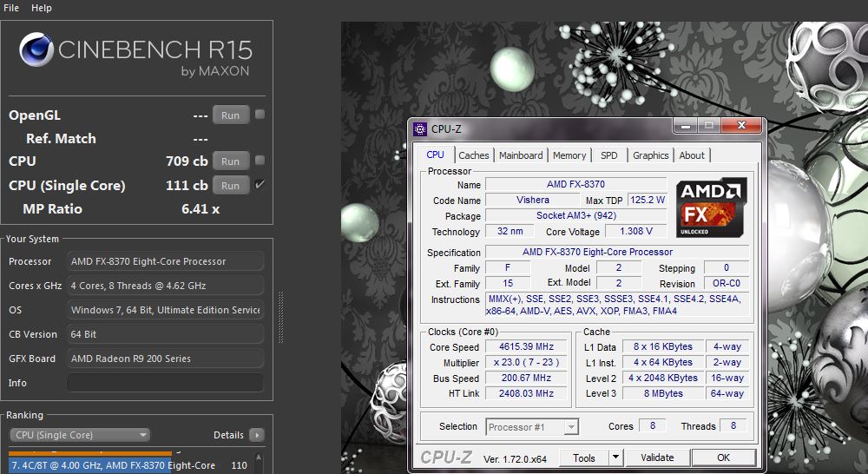Minimize the CPU-Z window
This screenshot has height=474, width=868.
[x=686, y=126]
